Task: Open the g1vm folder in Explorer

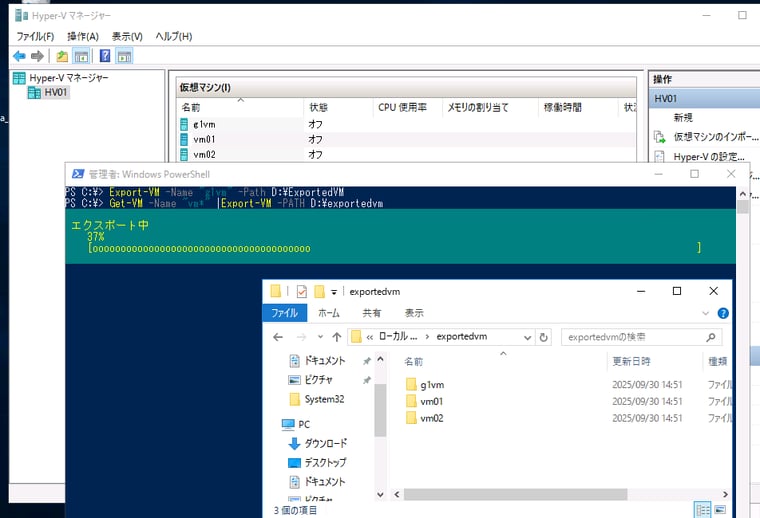Action: click(x=432, y=385)
